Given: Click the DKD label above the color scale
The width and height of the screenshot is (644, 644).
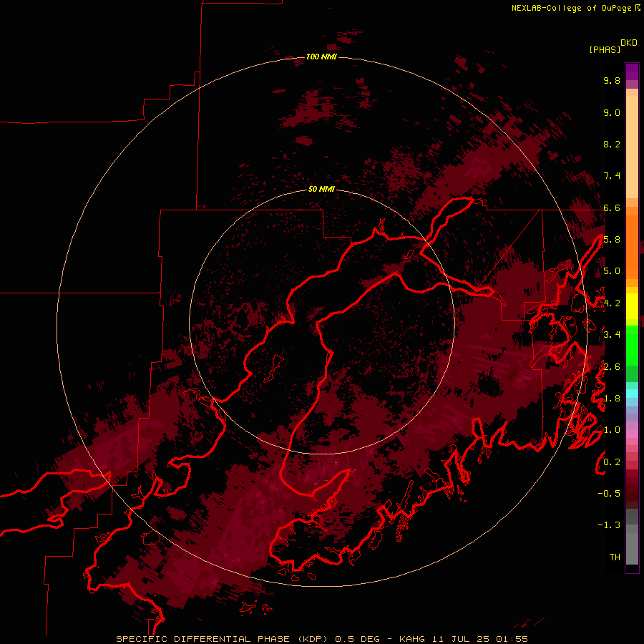Looking at the screenshot, I should point(629,43).
